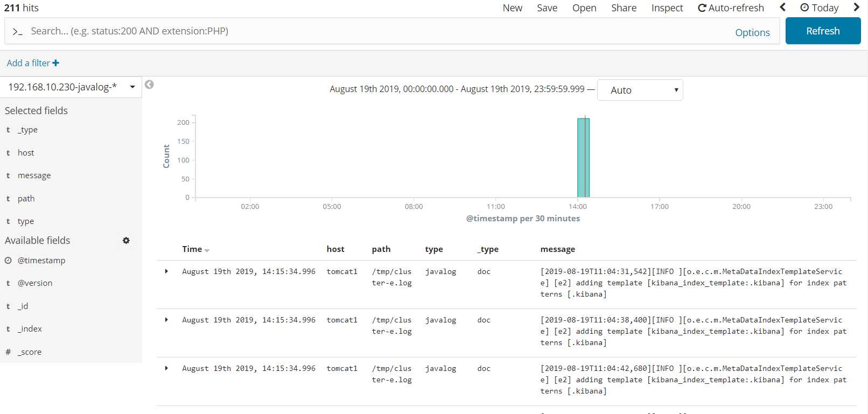
Task: Click the Time column sort arrow
Action: point(207,250)
